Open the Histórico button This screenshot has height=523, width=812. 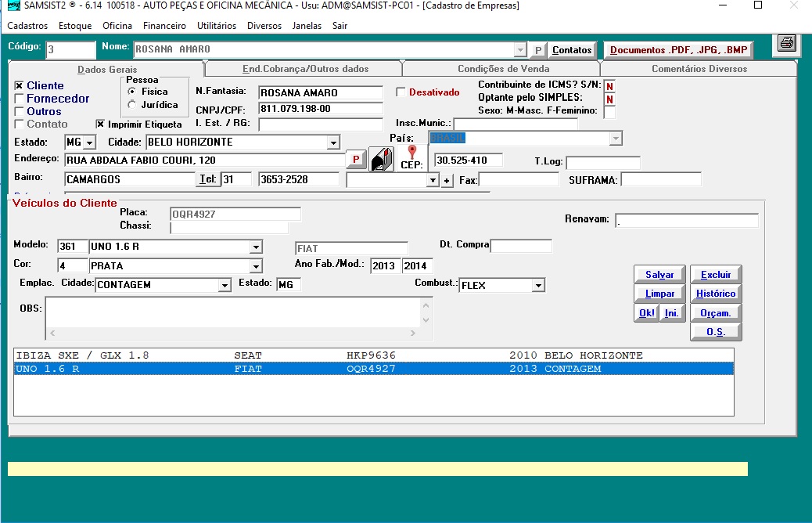point(716,294)
